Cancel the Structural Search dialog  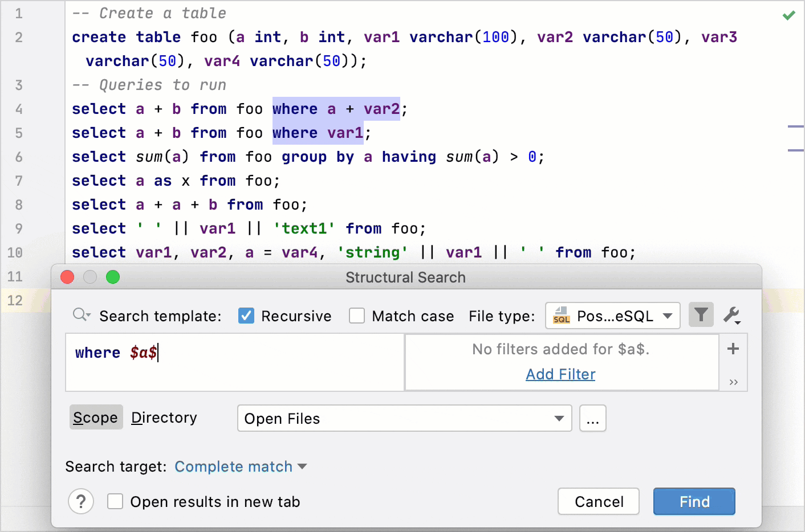tap(598, 501)
